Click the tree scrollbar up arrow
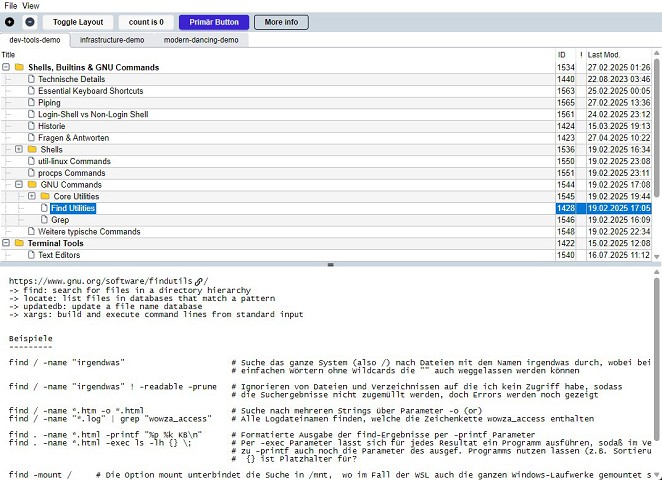The image size is (662, 480). [657, 53]
